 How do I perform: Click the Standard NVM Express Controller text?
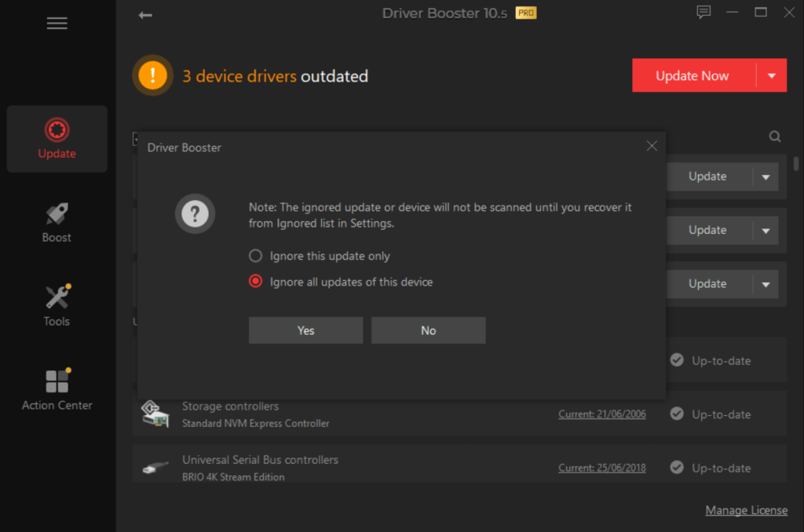tap(255, 424)
